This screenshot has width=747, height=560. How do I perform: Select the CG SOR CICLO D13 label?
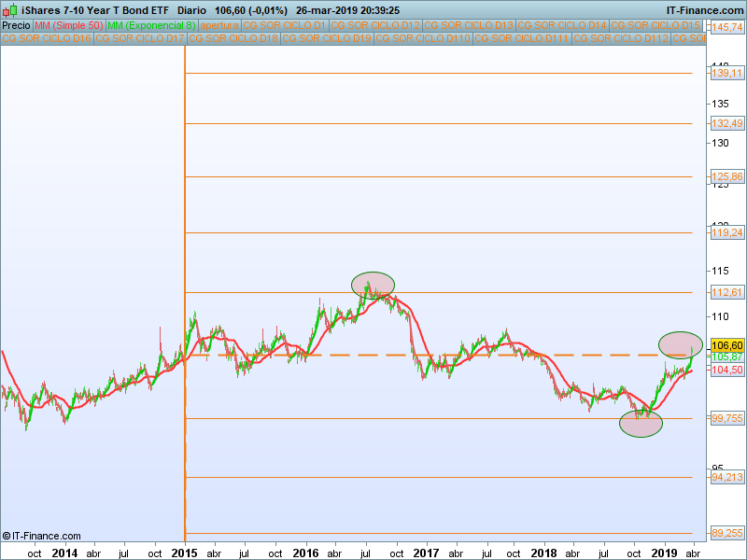[470, 25]
